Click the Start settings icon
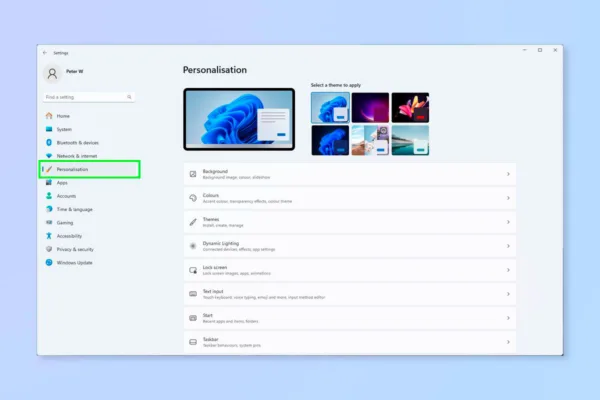Image resolution: width=600 pixels, height=400 pixels. click(193, 318)
